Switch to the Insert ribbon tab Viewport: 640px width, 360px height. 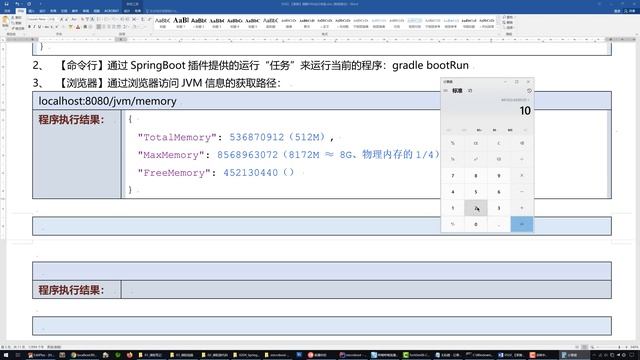(x=31, y=11)
